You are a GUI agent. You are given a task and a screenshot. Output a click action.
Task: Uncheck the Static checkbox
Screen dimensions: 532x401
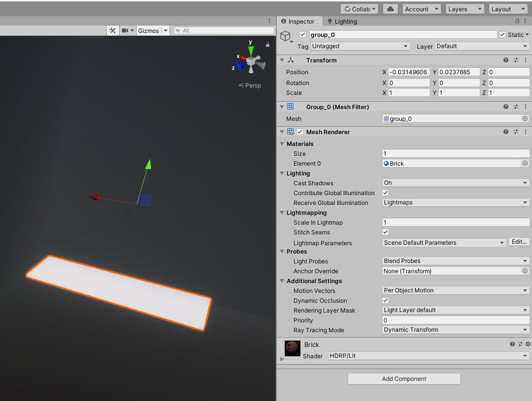click(x=502, y=34)
